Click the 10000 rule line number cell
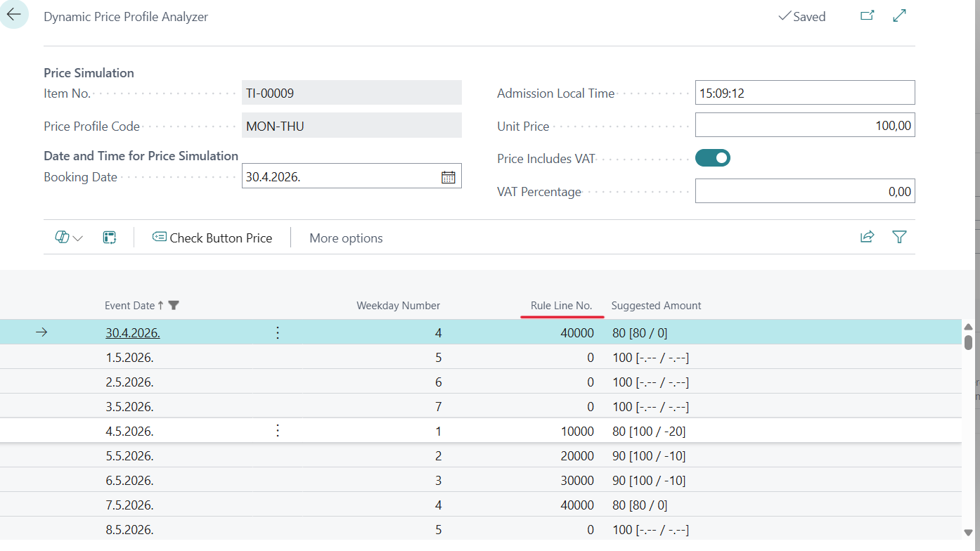The width and height of the screenshot is (980, 551). 577,431
